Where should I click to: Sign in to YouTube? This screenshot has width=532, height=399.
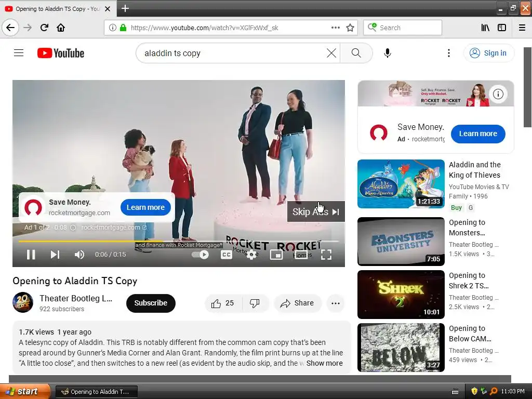tap(488, 53)
